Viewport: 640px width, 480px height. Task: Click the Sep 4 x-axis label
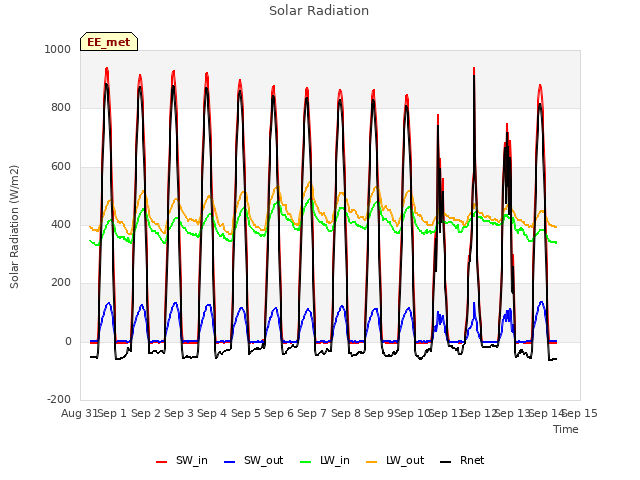212,413
